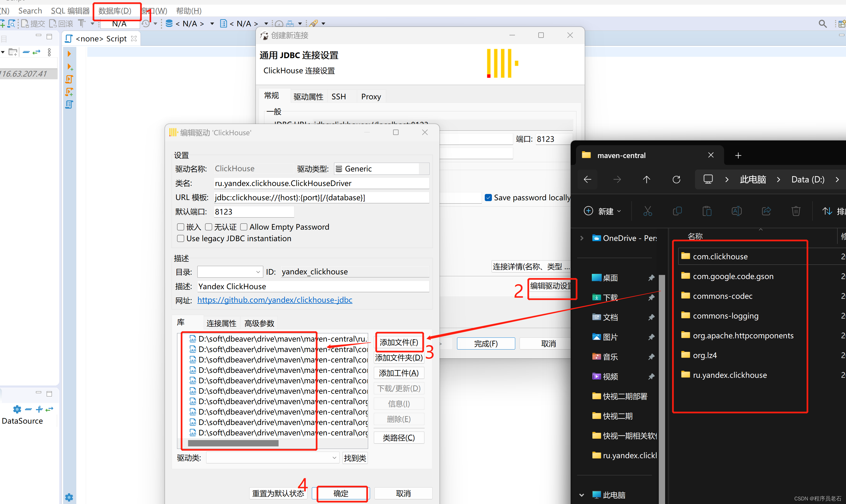This screenshot has width=846, height=504.
Task: Collapse the 此电脑 tree node
Action: coord(582,495)
